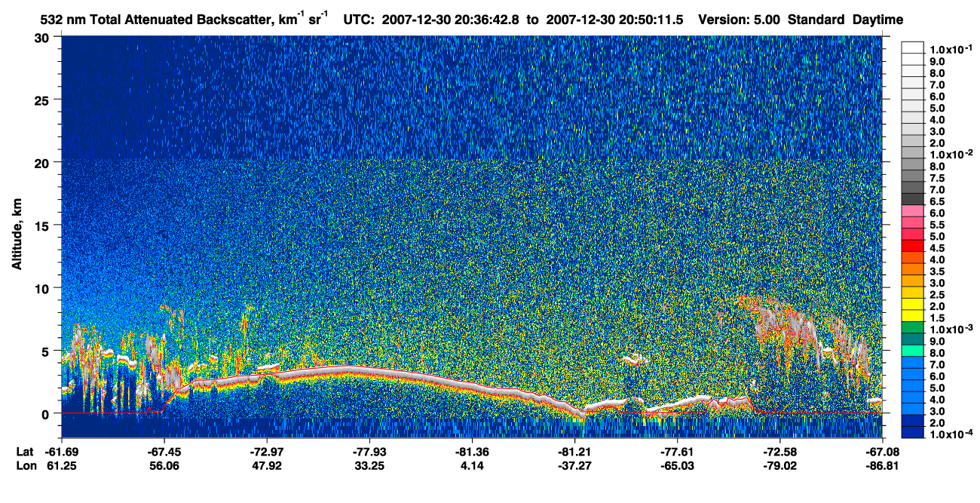The image size is (980, 503).
Task: Click the '1.0x10-2' color bar label
Action: [950, 155]
